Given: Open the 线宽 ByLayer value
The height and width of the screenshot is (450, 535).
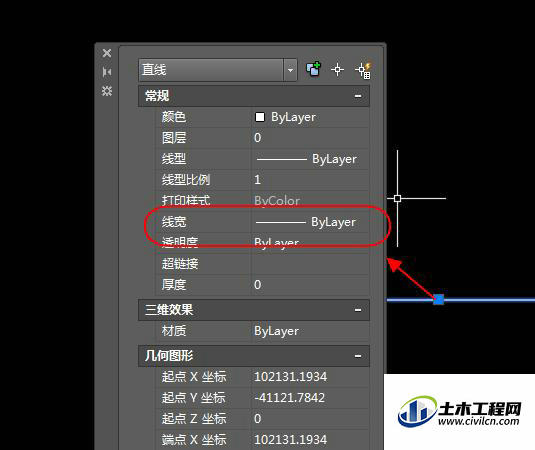Looking at the screenshot, I should [310, 222].
